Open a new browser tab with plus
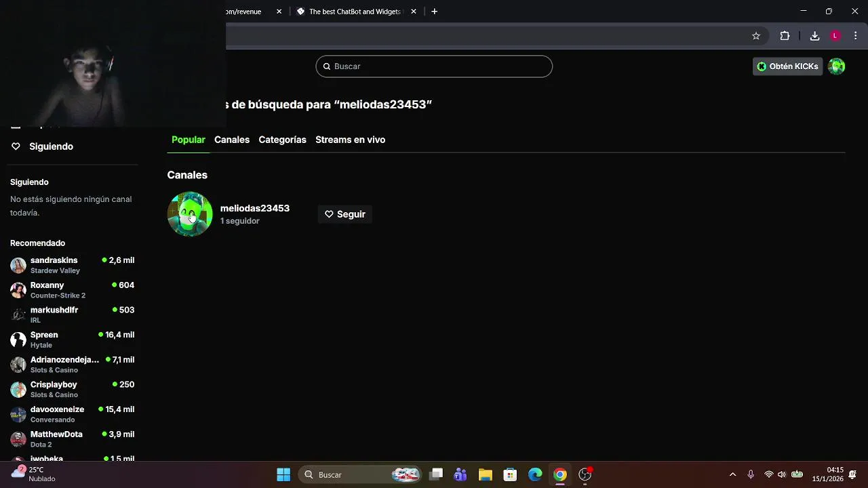 pyautogui.click(x=435, y=12)
